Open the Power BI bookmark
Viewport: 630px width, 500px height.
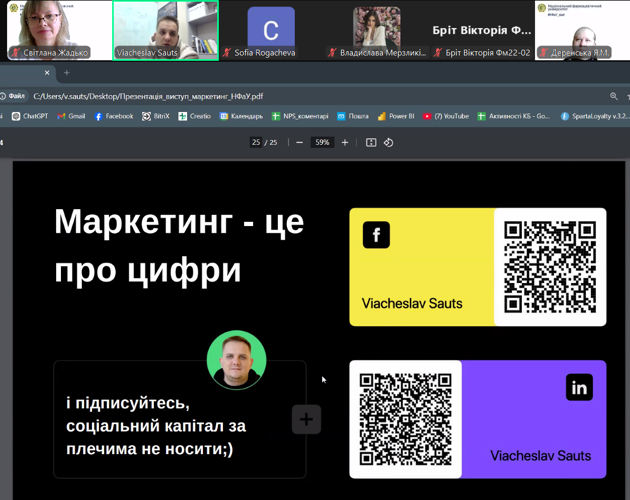point(396,116)
